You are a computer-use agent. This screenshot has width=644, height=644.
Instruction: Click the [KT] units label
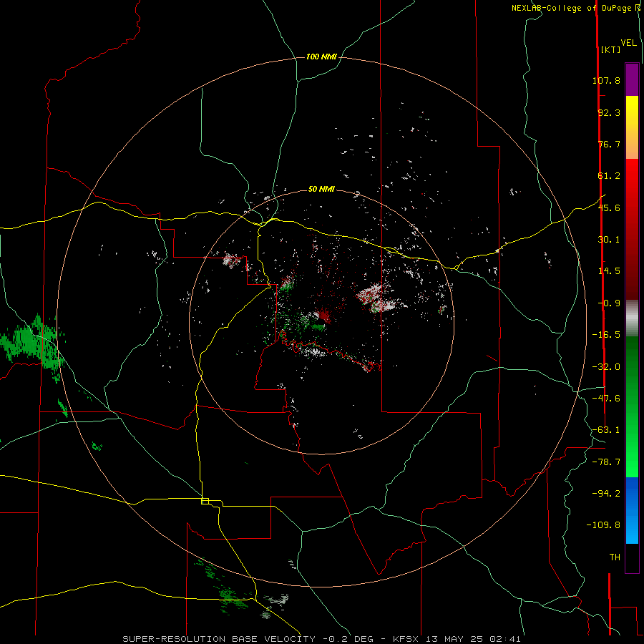[610, 49]
